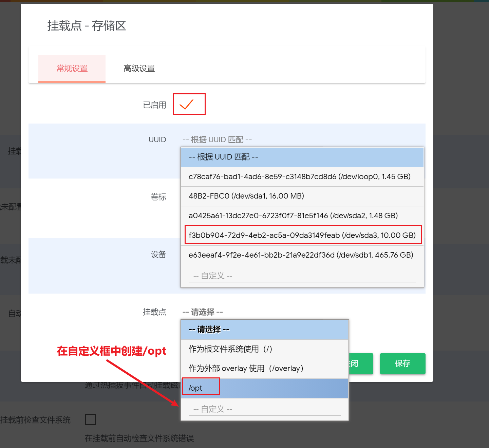This screenshot has height=448, width=489.
Task: Click the mount point 自定义 input field
Action: tap(265, 409)
